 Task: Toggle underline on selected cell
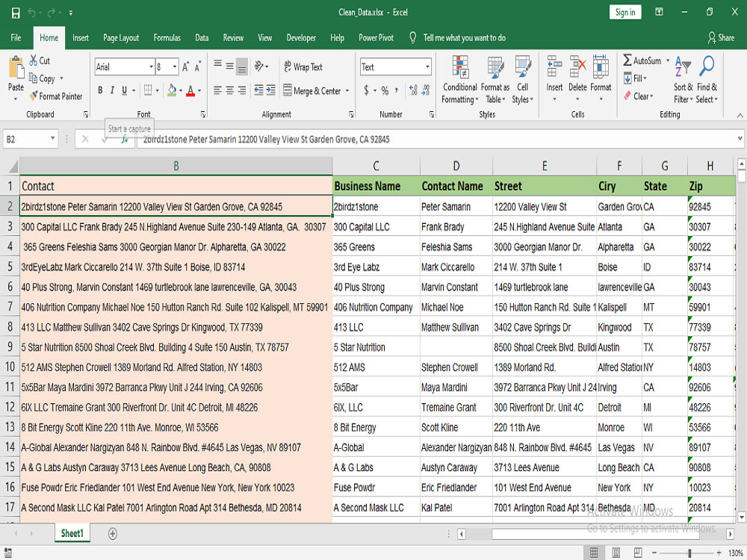click(x=123, y=89)
